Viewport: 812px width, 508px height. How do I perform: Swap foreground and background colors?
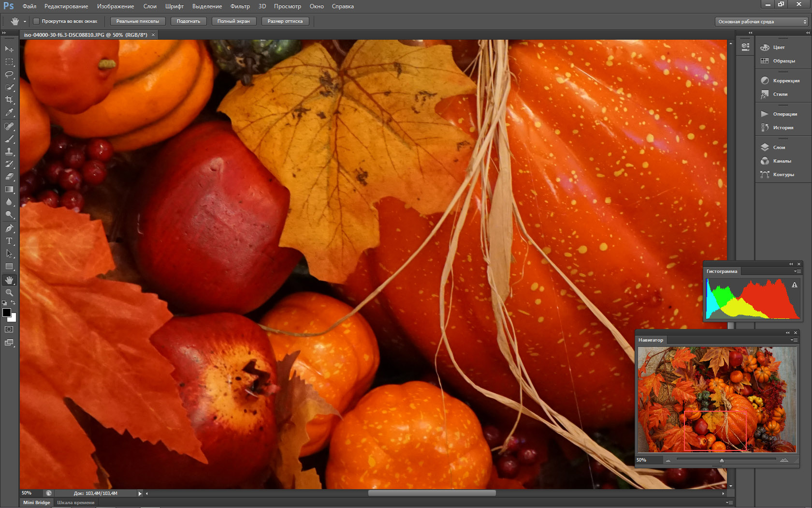(x=14, y=303)
